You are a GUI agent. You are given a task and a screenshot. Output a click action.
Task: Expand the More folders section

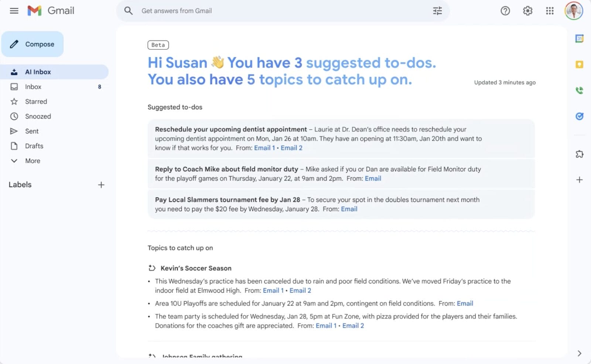(33, 161)
